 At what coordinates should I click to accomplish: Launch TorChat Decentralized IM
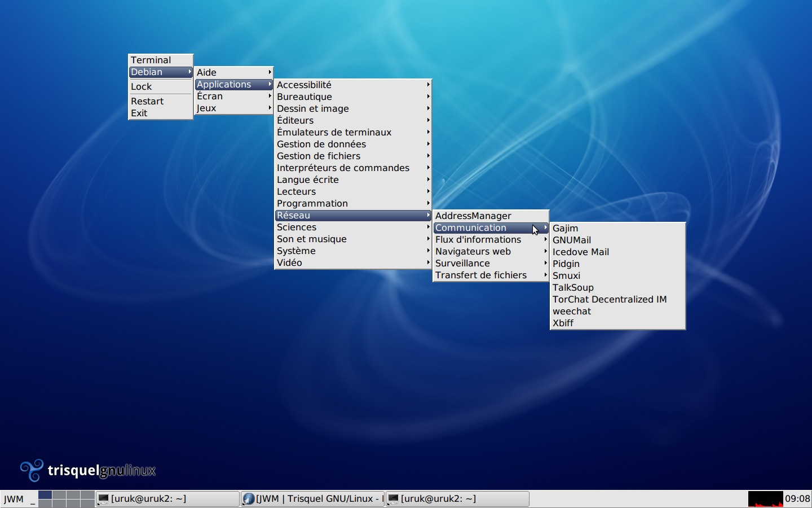point(618,299)
